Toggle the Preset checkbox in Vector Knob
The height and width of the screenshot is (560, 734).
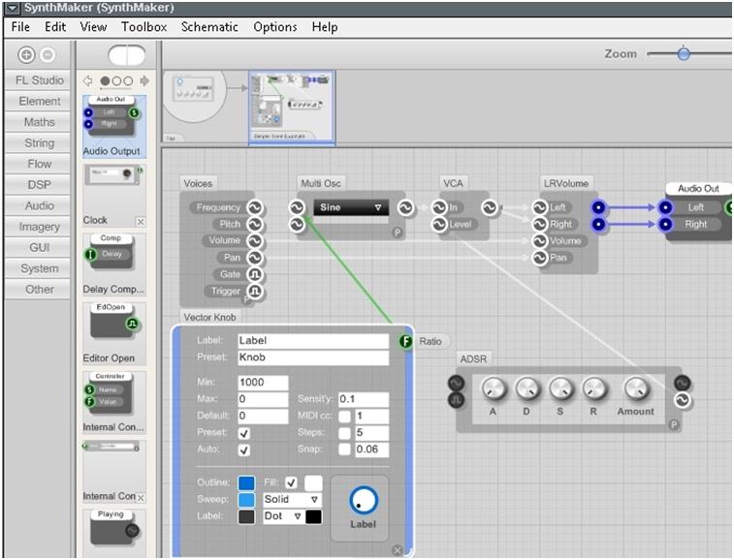(x=244, y=433)
